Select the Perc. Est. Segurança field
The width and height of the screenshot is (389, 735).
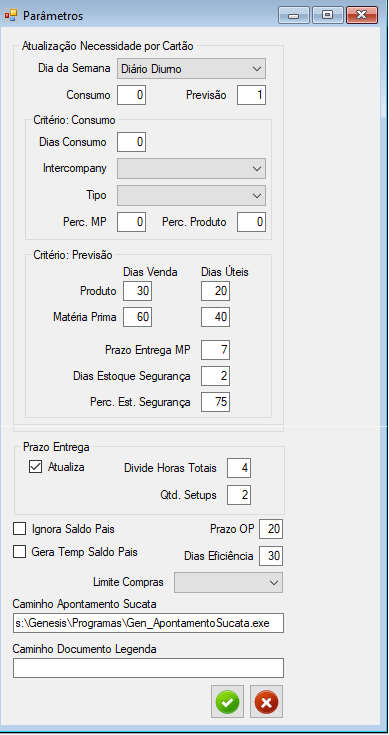point(216,402)
